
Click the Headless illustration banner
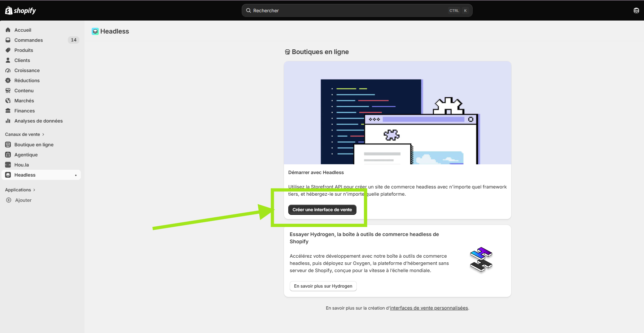(x=398, y=113)
